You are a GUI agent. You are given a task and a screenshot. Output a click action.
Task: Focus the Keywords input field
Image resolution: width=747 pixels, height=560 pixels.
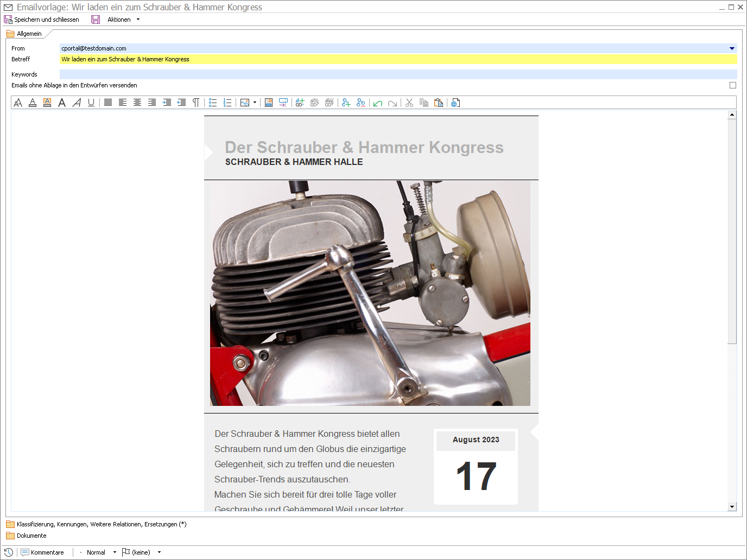(x=398, y=74)
